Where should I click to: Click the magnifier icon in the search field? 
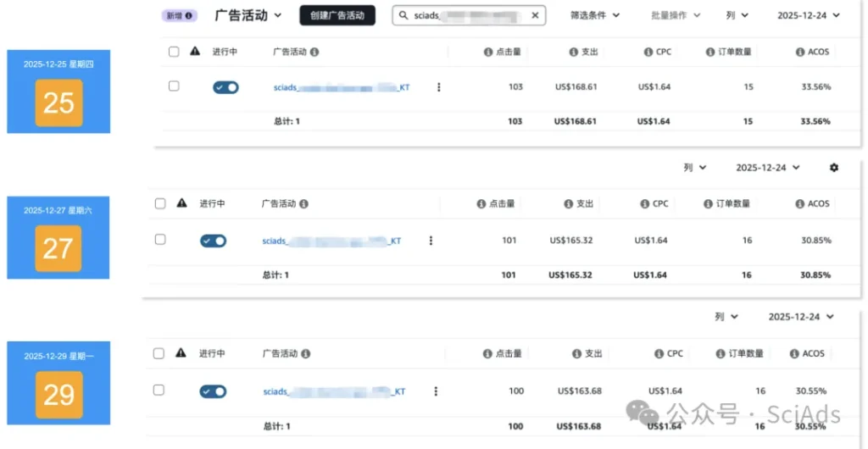tap(403, 15)
